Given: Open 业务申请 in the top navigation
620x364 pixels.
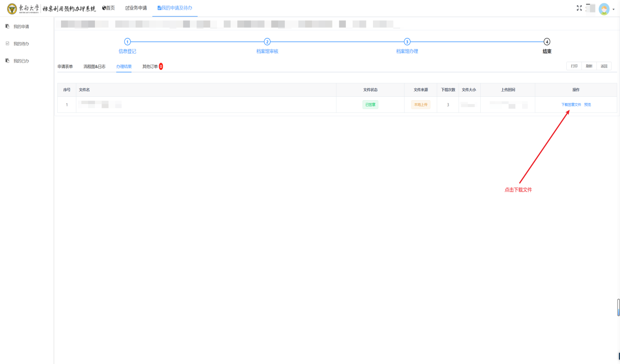Looking at the screenshot, I should (136, 8).
